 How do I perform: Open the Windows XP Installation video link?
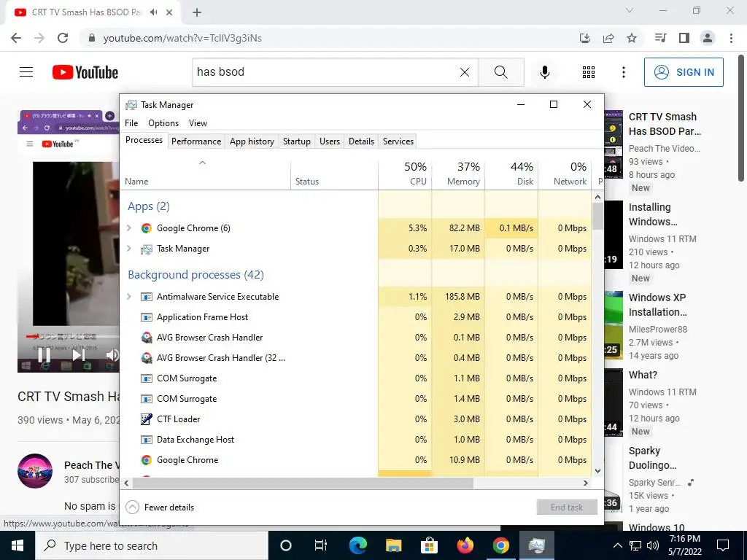(657, 305)
